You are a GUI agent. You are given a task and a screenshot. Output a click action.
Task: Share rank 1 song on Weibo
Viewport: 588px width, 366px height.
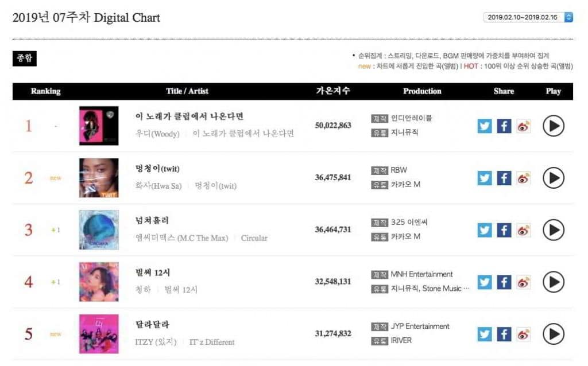(x=523, y=126)
